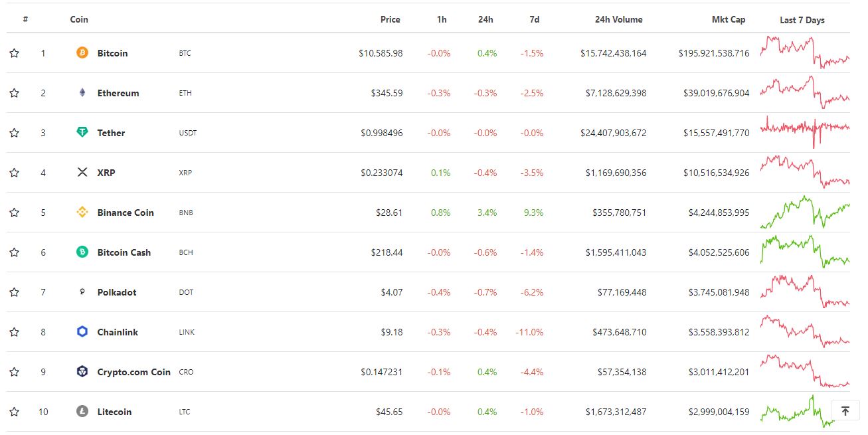Screen dimensions: 868x435
Task: Toggle the favorite star for Bitcoin
Action: click(x=14, y=53)
